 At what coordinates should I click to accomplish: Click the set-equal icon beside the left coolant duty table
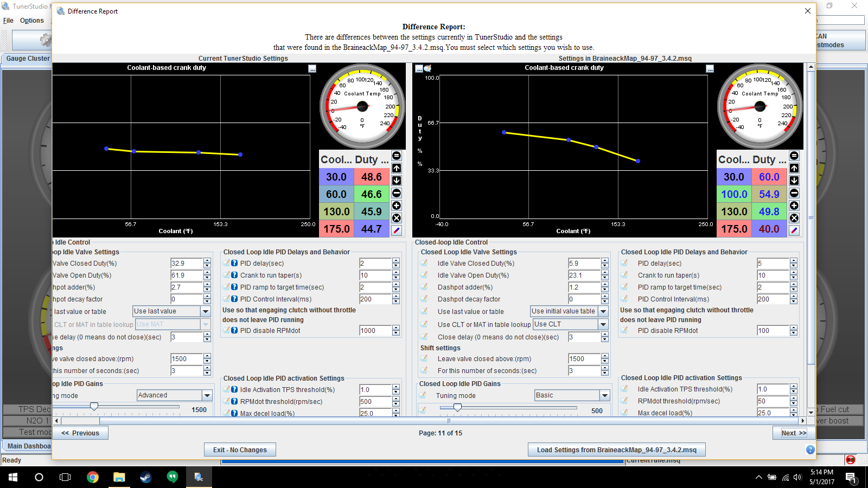(x=397, y=156)
